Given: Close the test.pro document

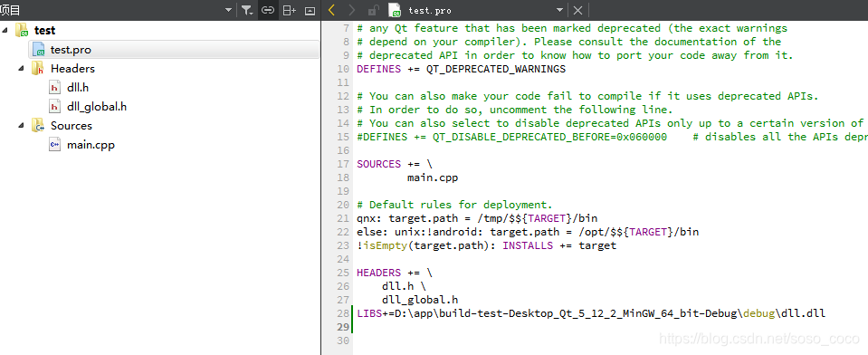Looking at the screenshot, I should pos(577,10).
